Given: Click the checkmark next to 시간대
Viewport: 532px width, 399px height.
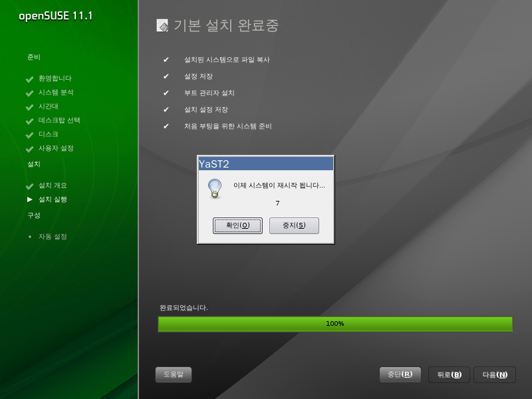Looking at the screenshot, I should coord(29,107).
